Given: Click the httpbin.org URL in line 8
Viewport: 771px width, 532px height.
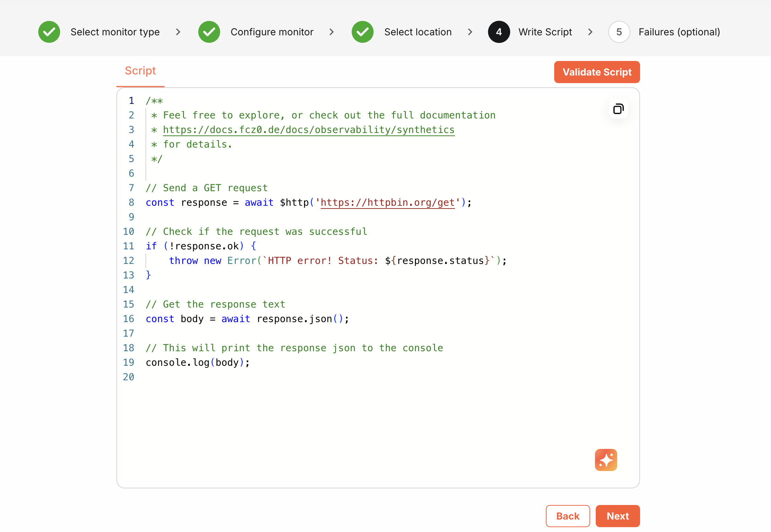Looking at the screenshot, I should point(387,203).
